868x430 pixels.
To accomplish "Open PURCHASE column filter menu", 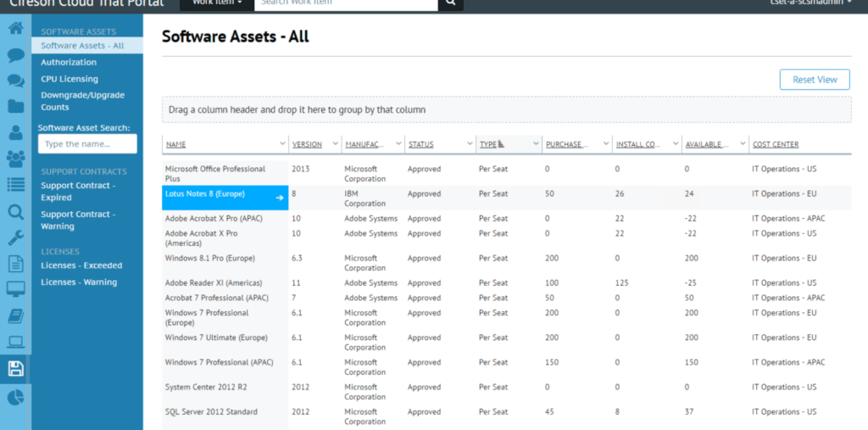I will (x=606, y=144).
